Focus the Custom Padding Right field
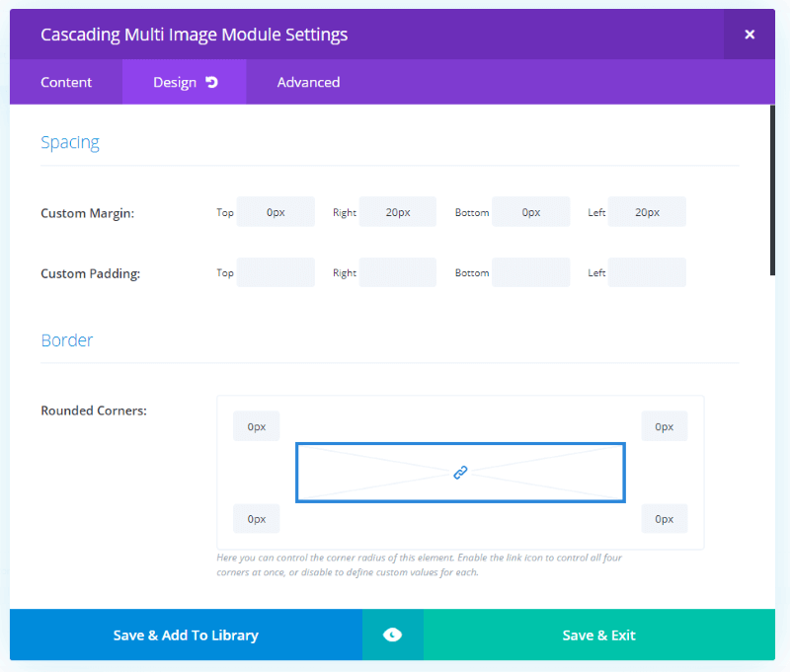Screen dimensions: 790x672 (x=398, y=272)
